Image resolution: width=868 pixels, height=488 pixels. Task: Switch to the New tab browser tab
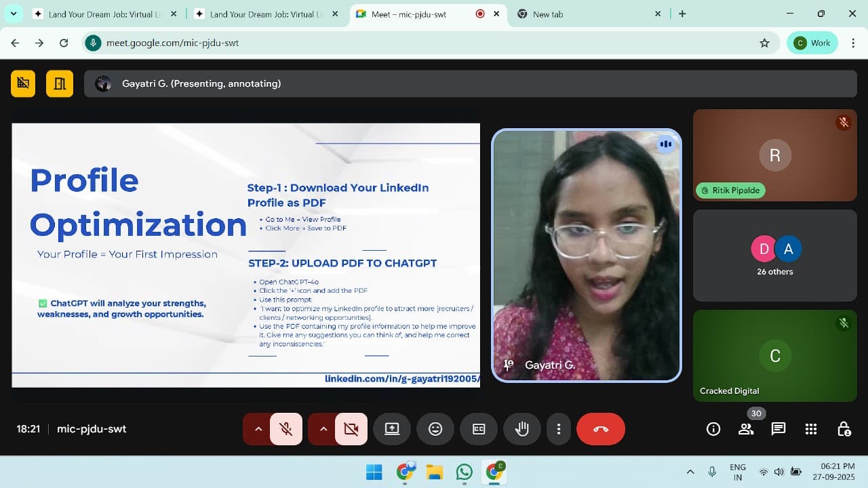tap(583, 14)
